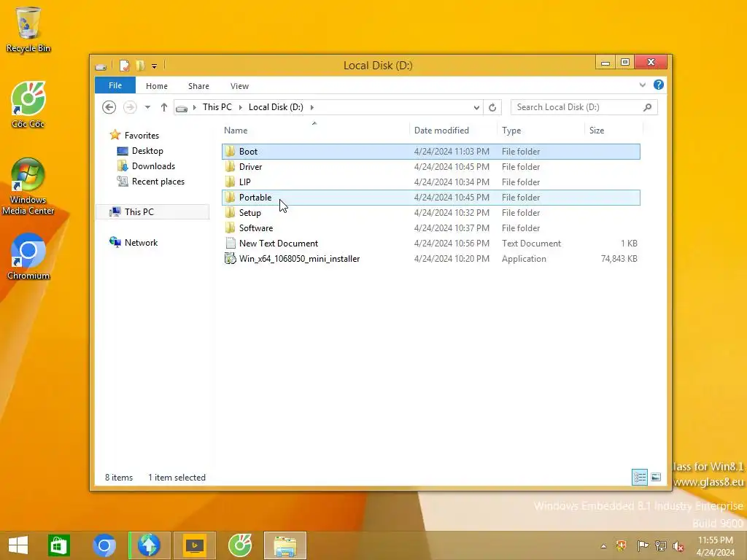Switch to Large icons view in status bar
The width and height of the screenshot is (747, 560).
pos(656,477)
